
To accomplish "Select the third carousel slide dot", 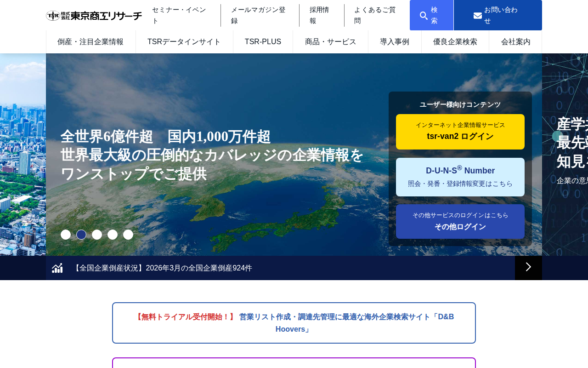I will 97,235.
